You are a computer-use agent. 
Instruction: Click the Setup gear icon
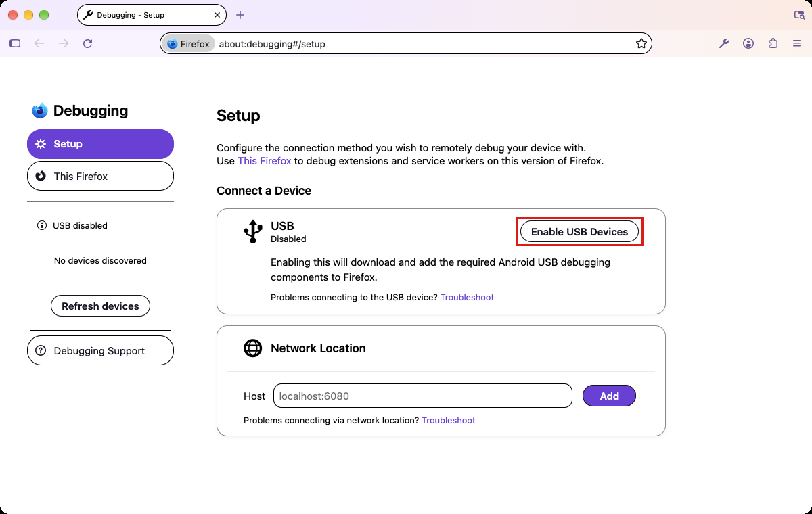[x=41, y=144]
